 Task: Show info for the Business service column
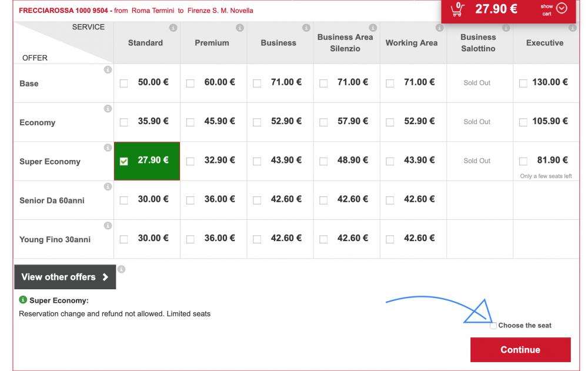click(x=306, y=28)
